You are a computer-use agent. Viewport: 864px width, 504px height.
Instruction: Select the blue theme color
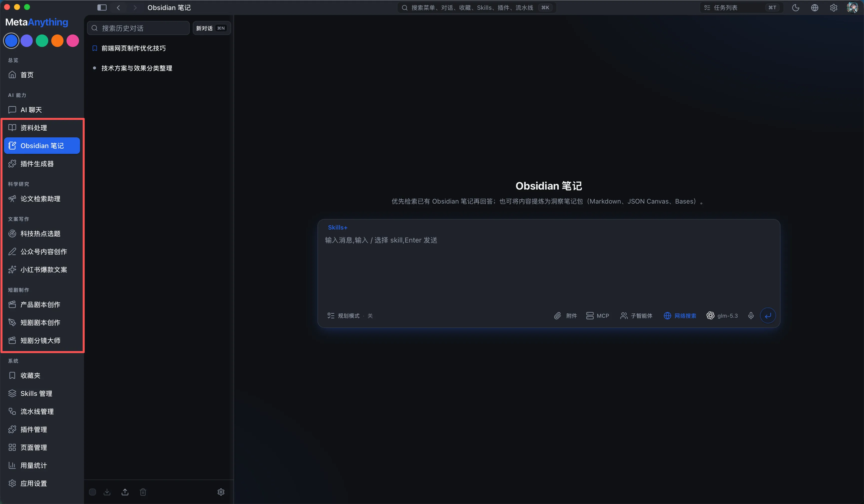click(11, 41)
